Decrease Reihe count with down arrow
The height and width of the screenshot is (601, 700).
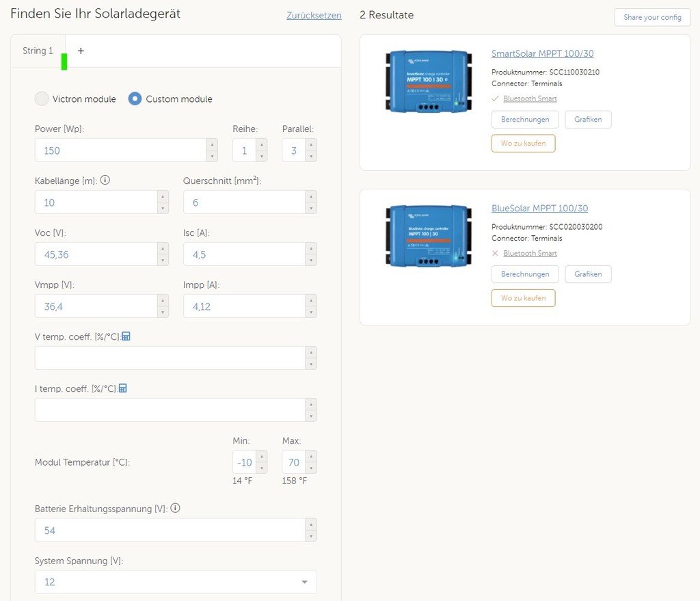click(x=262, y=156)
